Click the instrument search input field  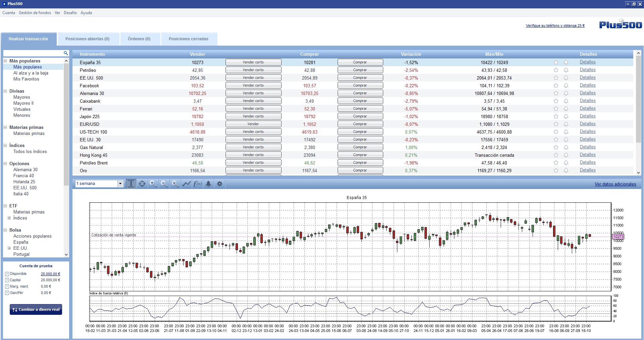[x=33, y=53]
